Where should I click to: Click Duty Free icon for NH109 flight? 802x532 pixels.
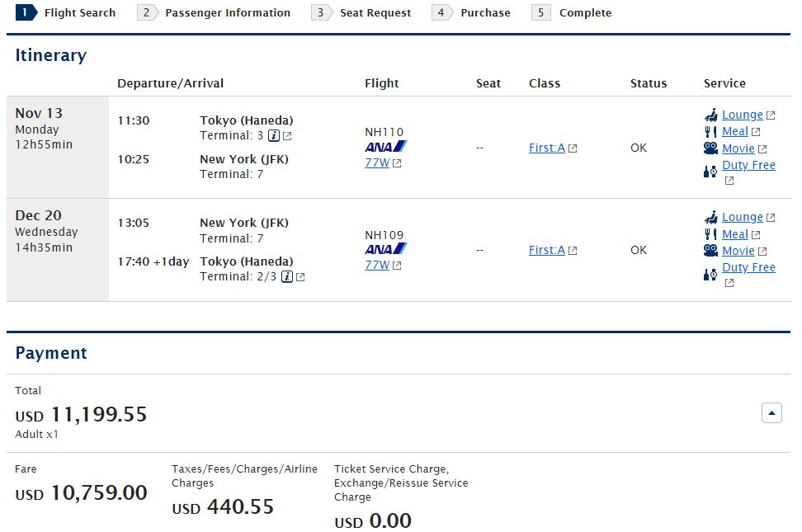[x=710, y=275]
